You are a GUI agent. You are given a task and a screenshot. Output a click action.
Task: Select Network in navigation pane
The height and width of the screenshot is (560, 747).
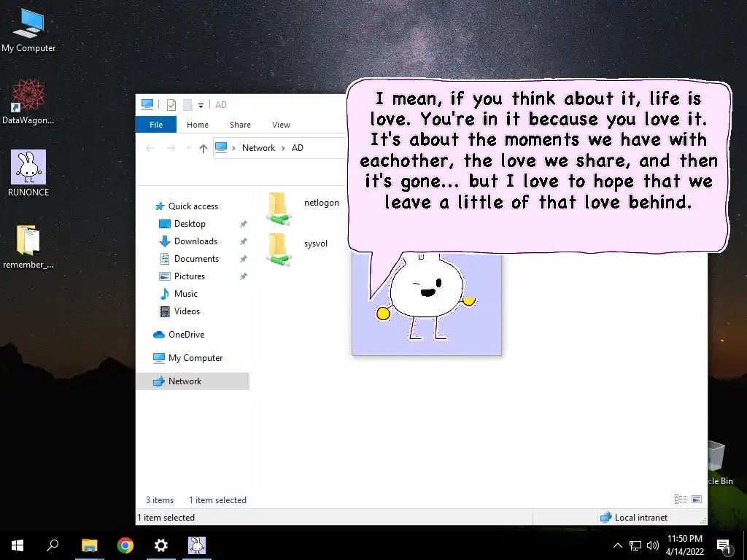coord(193,381)
